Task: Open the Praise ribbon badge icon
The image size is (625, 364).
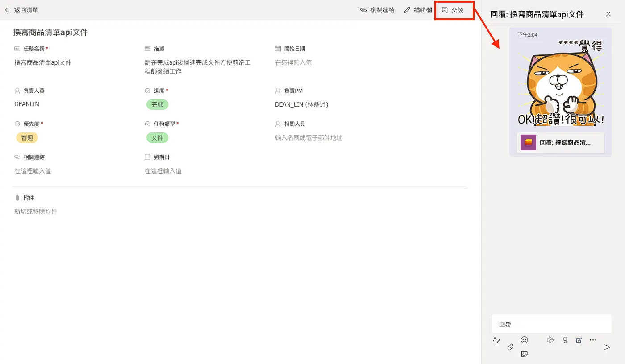Action: pos(565,340)
